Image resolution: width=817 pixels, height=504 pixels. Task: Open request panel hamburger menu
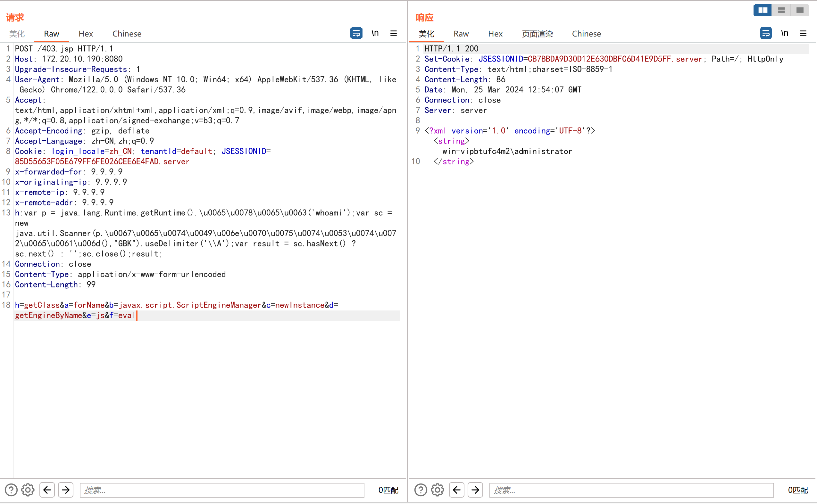394,33
